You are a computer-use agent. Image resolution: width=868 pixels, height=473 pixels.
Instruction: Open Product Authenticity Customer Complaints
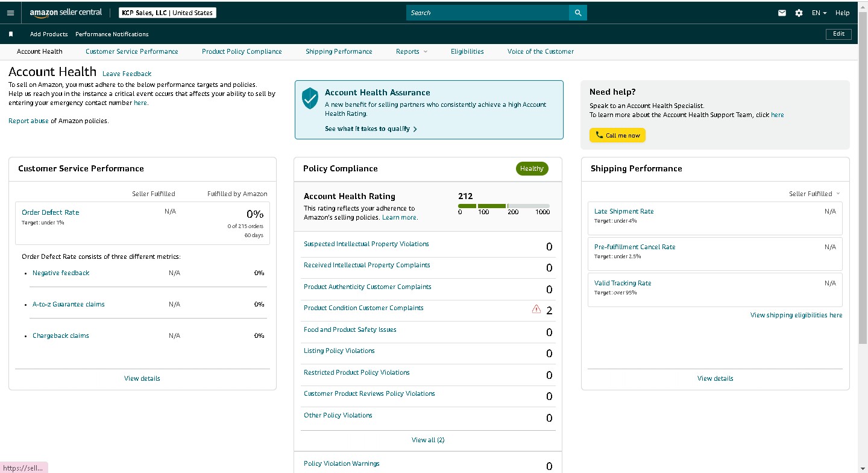[368, 287]
